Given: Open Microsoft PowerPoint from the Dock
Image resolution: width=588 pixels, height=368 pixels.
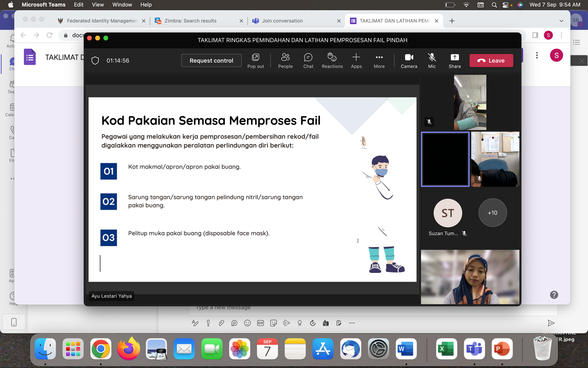Looking at the screenshot, I should coord(502,349).
